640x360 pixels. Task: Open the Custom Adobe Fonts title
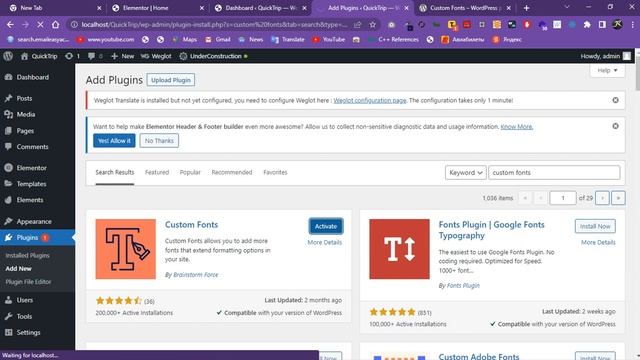[x=479, y=356]
